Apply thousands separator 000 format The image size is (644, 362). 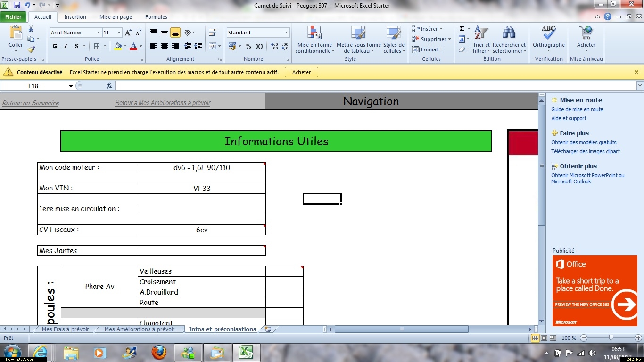(259, 46)
